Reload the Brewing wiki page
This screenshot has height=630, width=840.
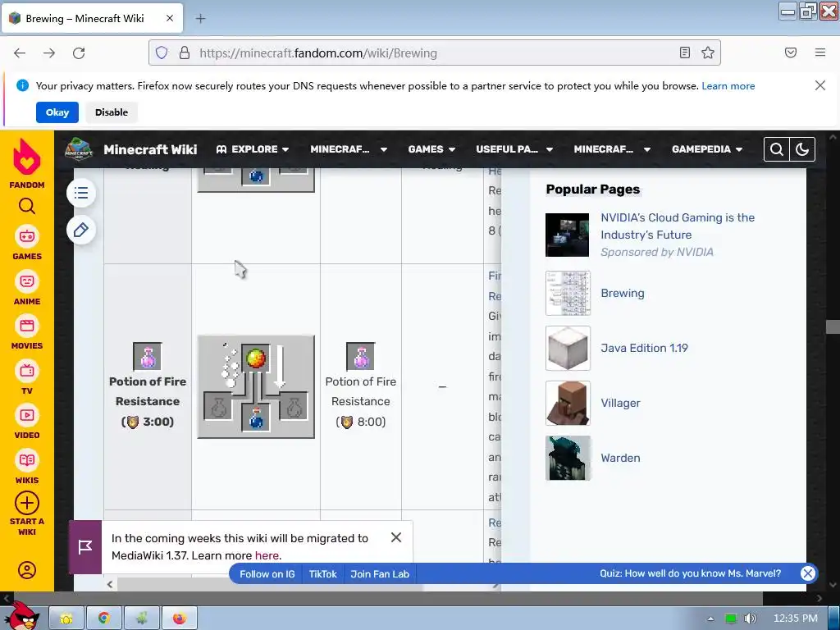pos(79,53)
